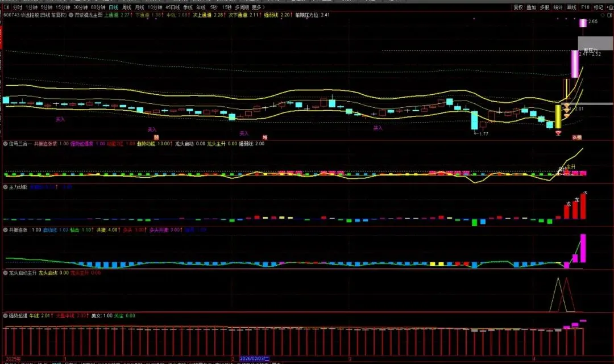Select the 10分钟 period

[x=155, y=7]
